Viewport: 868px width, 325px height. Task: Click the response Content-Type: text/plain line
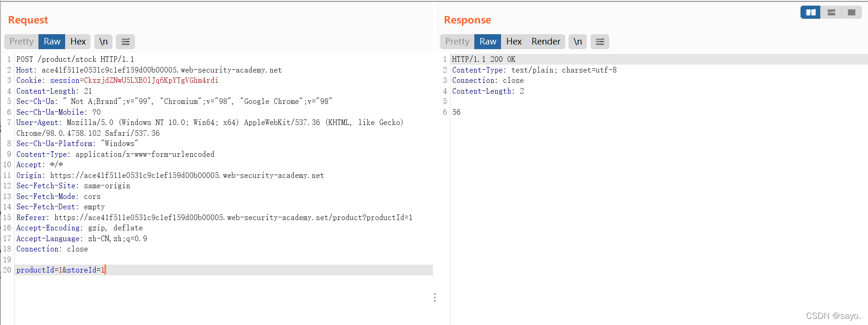tap(534, 70)
